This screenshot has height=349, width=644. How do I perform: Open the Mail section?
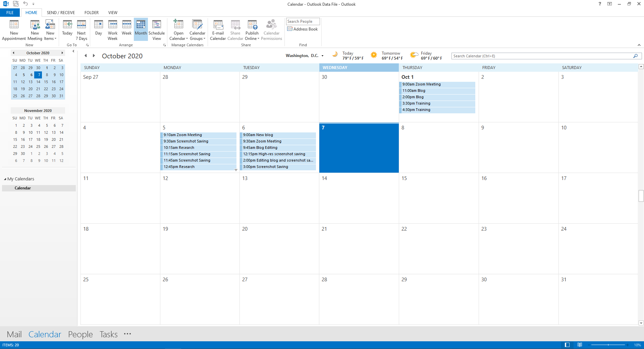point(14,334)
